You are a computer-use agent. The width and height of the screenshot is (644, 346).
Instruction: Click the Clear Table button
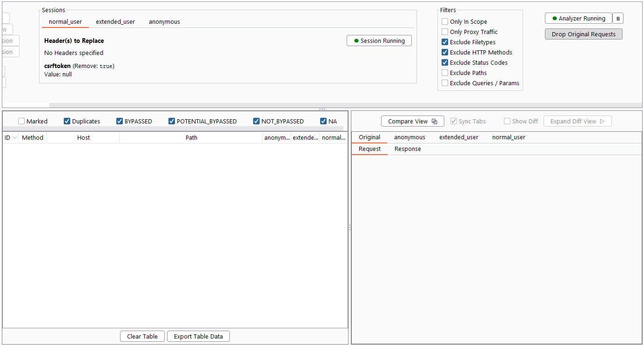click(x=142, y=337)
